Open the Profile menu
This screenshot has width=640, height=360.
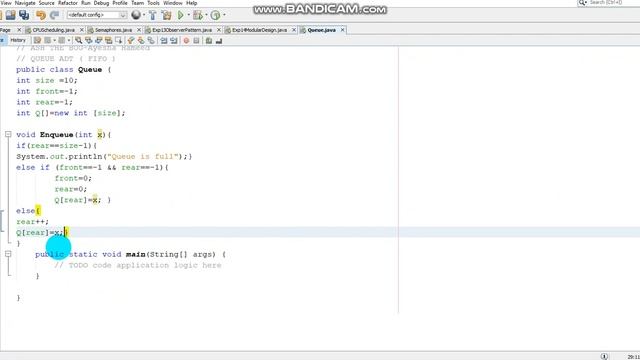click(x=120, y=3)
